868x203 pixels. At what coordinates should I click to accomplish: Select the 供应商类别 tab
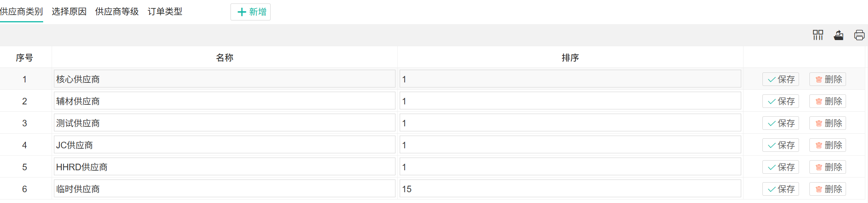pos(22,12)
